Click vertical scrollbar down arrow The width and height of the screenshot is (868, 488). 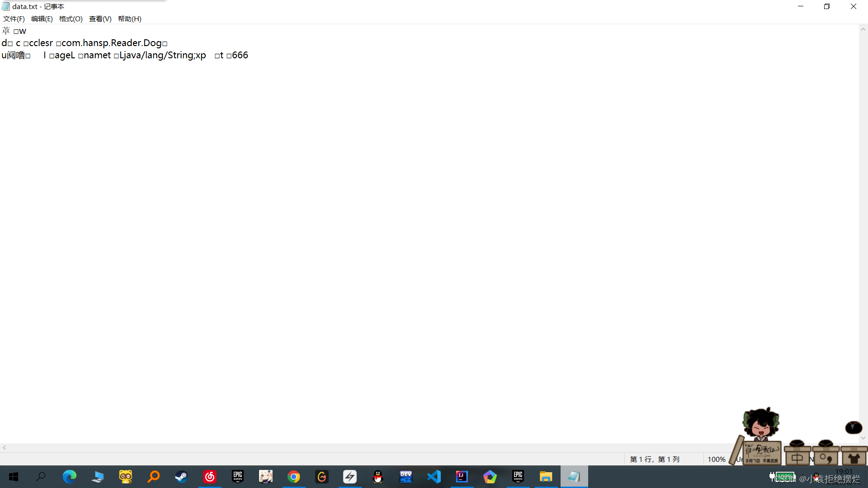863,438
